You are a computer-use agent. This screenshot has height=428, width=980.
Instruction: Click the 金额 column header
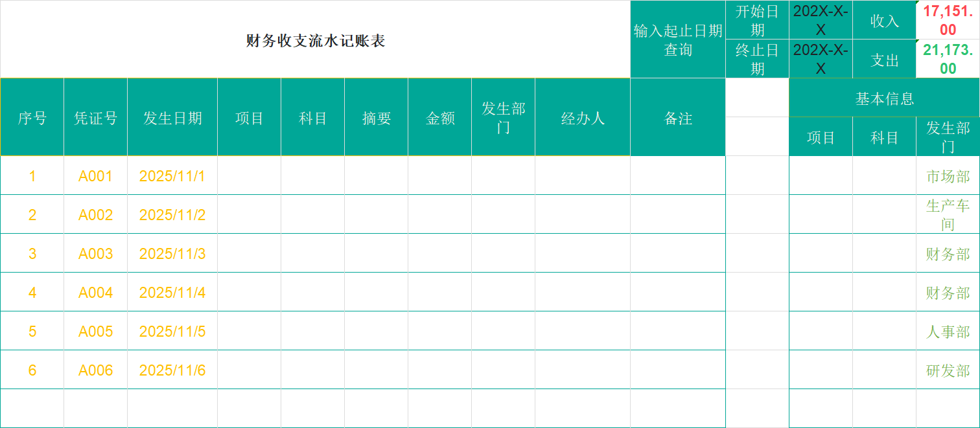439,118
